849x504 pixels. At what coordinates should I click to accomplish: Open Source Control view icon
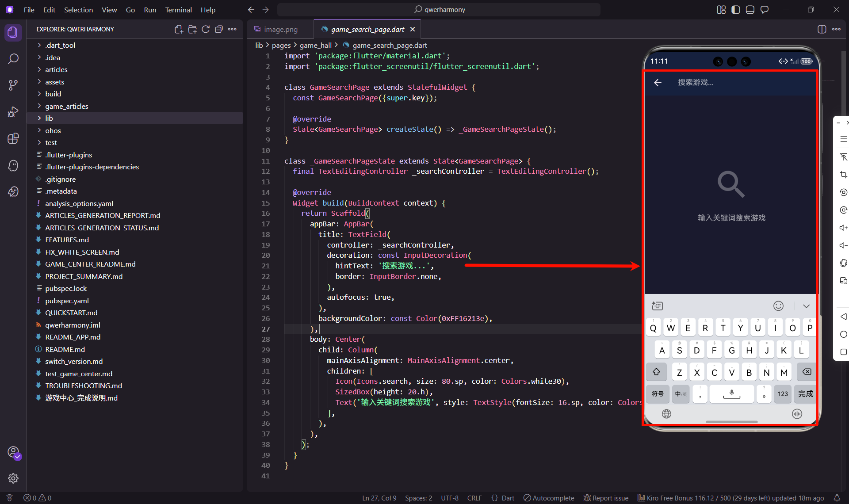pos(13,85)
